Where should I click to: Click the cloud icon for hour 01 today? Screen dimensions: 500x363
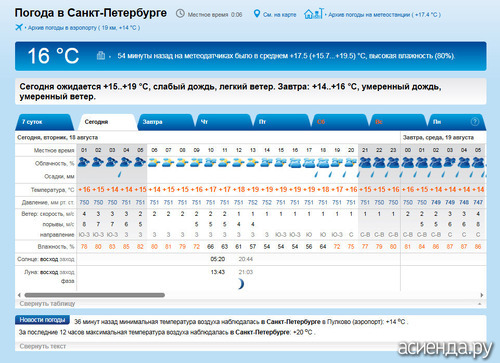tap(84, 163)
